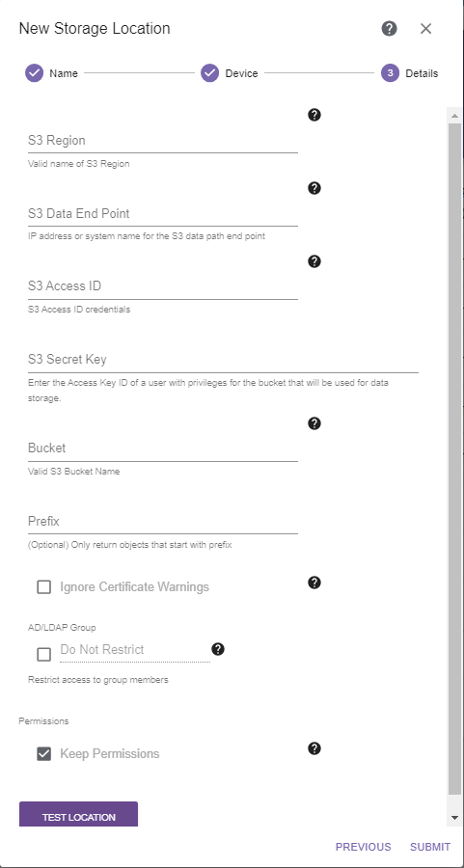The image size is (464, 868).
Task: Go back to the Name step
Action: click(x=51, y=73)
